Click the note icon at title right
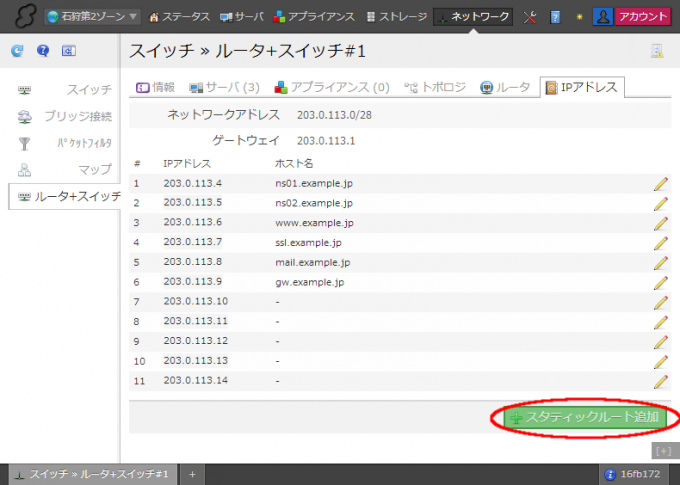This screenshot has height=485, width=680. 657,52
